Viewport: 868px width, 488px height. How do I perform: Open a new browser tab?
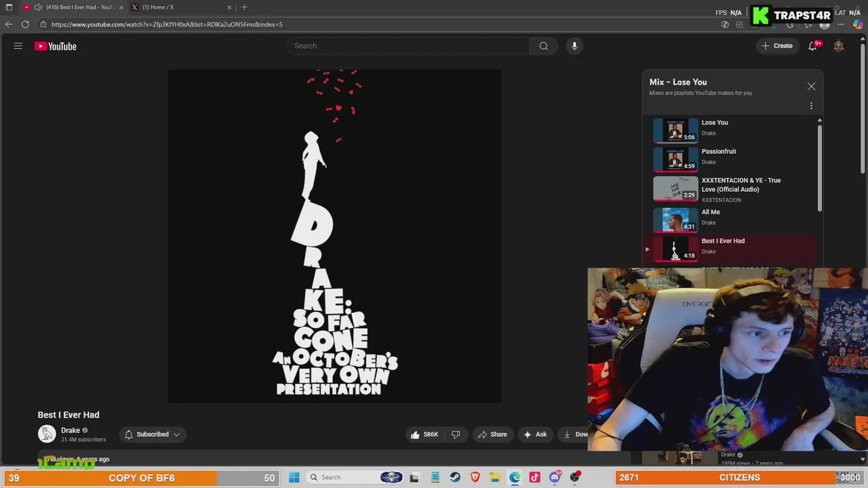click(x=244, y=7)
